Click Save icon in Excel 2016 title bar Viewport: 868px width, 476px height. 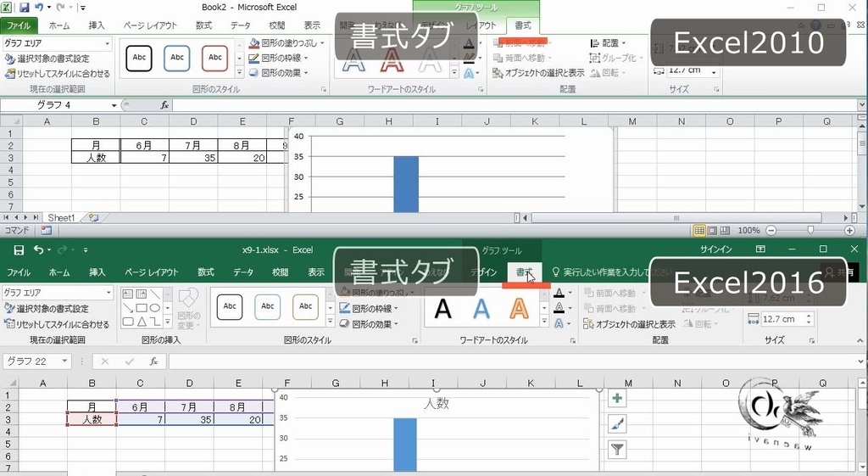point(19,250)
